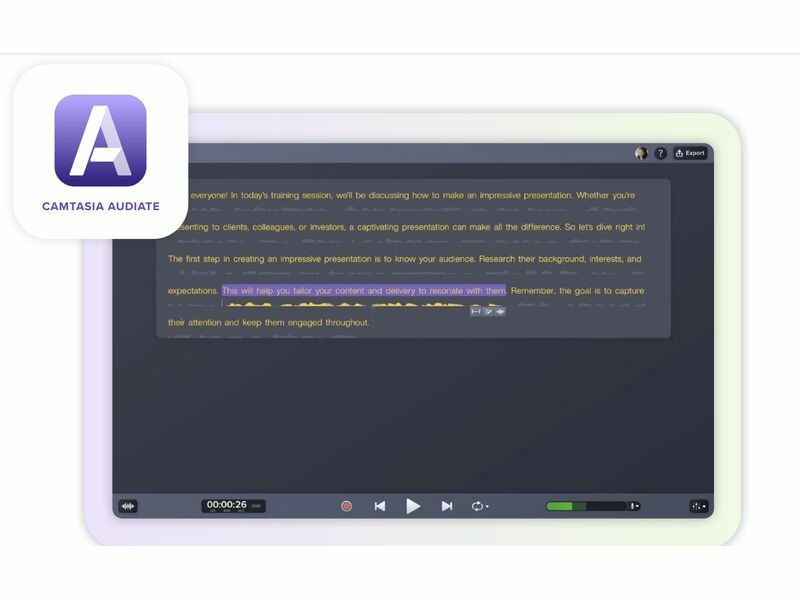
Task: Skip to the previous section
Action: click(380, 506)
